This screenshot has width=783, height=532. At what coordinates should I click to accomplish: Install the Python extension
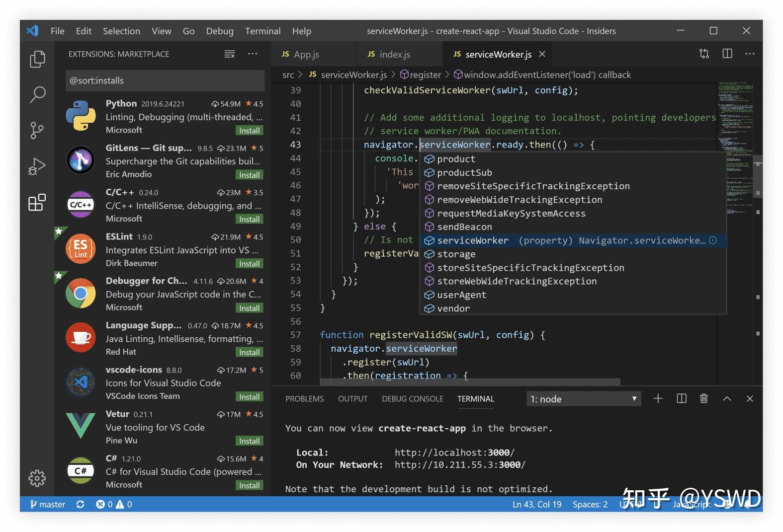249,131
